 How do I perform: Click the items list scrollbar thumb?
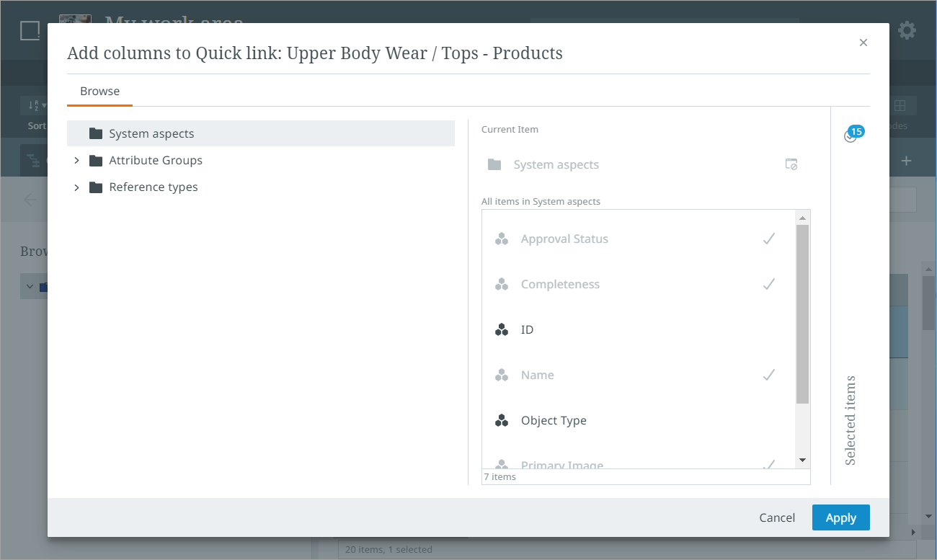coord(802,314)
